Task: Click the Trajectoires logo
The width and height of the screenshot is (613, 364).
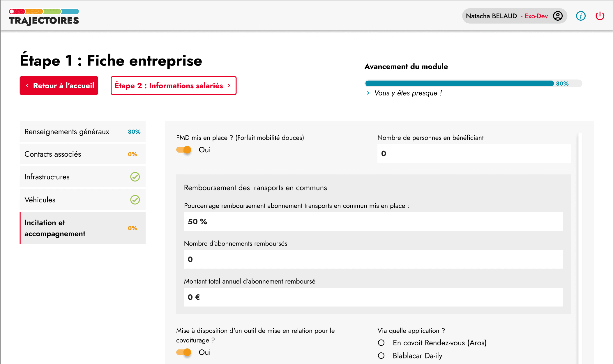Action: click(44, 17)
